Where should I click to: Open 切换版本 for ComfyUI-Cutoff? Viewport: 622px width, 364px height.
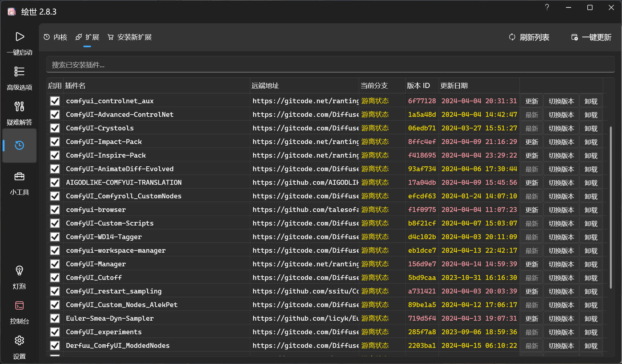(x=561, y=277)
